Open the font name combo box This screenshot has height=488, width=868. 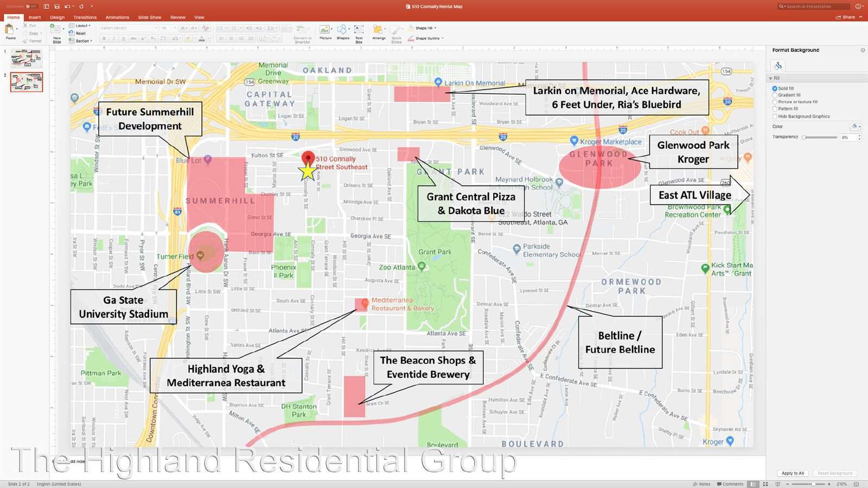(x=128, y=28)
